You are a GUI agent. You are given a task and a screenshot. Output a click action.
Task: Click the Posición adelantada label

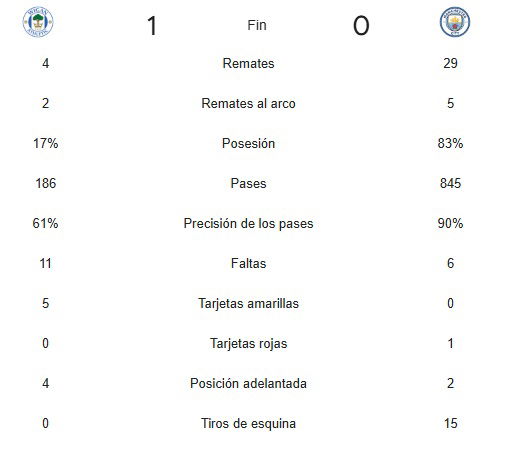[248, 383]
